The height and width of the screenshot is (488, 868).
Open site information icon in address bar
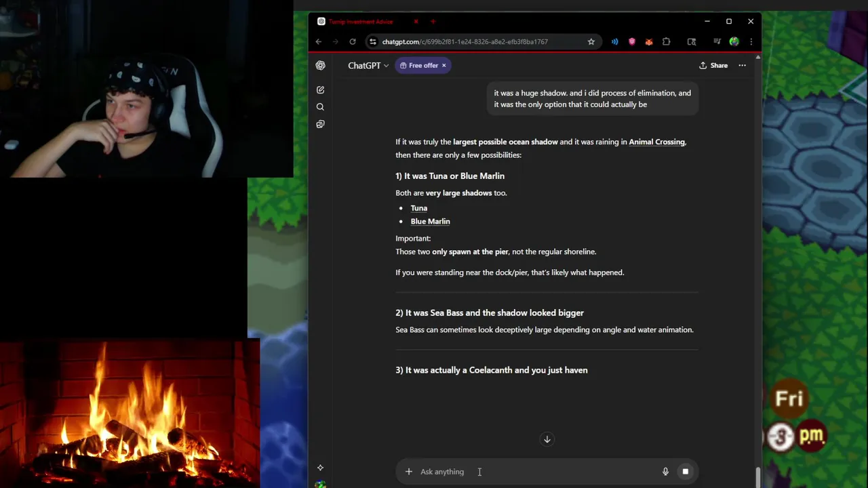372,41
